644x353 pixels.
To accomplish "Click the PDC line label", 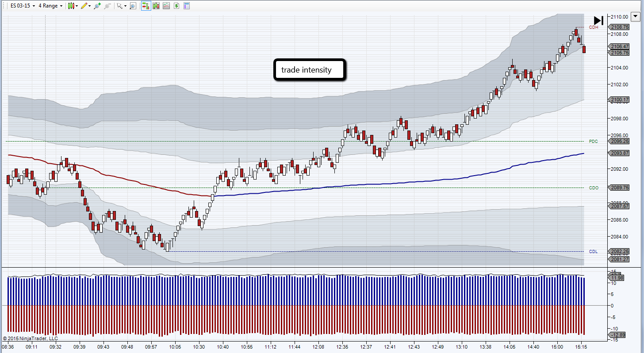I will pyautogui.click(x=594, y=142).
